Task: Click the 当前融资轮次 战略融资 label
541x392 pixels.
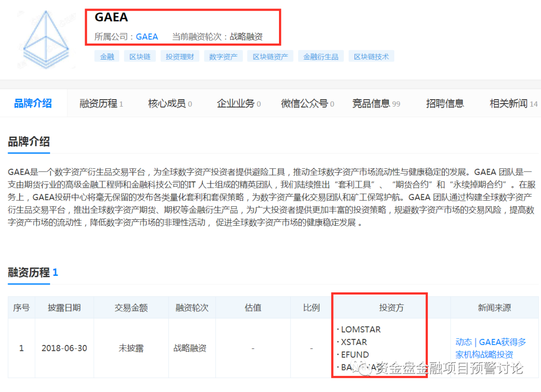Action: coord(217,37)
